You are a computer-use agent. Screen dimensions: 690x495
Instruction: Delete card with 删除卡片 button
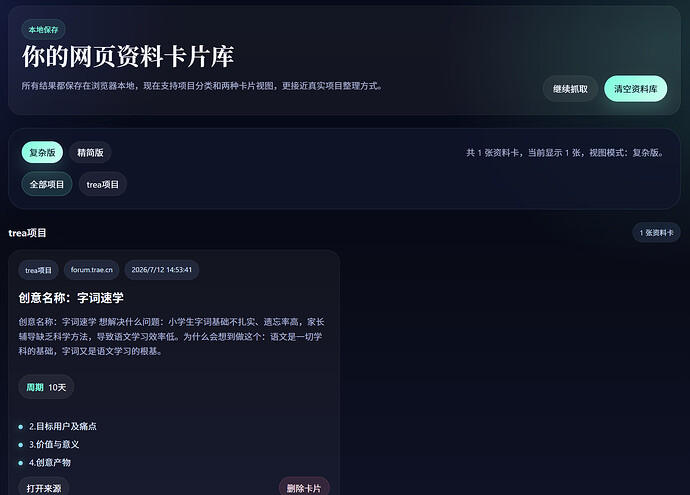pos(304,488)
